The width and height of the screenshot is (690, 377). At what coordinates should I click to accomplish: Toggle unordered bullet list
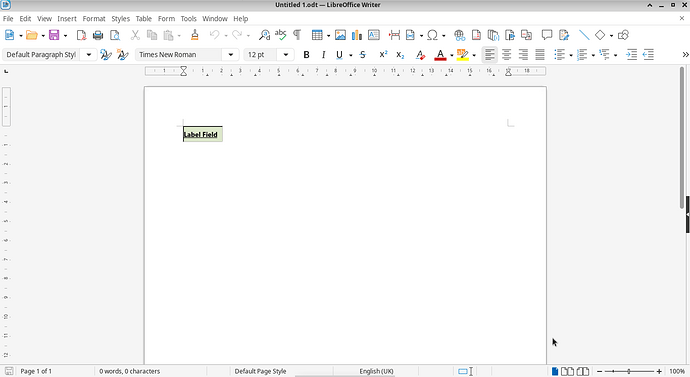pos(560,55)
